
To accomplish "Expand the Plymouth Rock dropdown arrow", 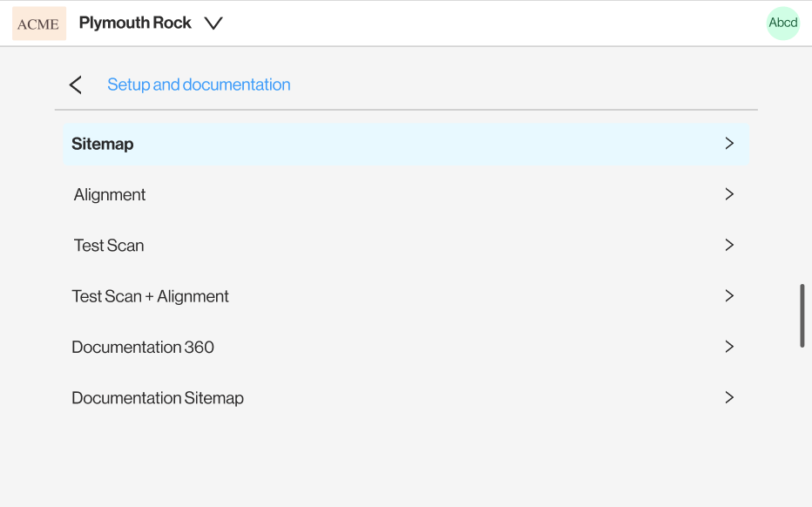I will [213, 24].
